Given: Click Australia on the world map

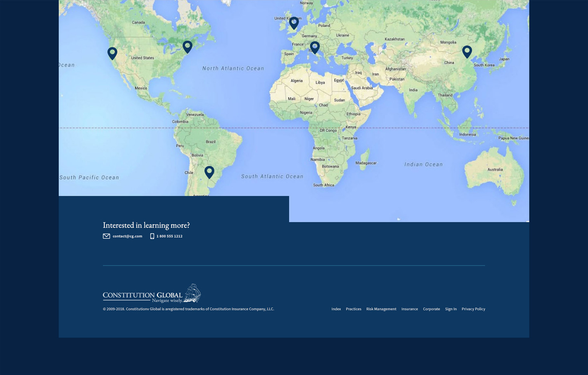Looking at the screenshot, I should 495,169.
